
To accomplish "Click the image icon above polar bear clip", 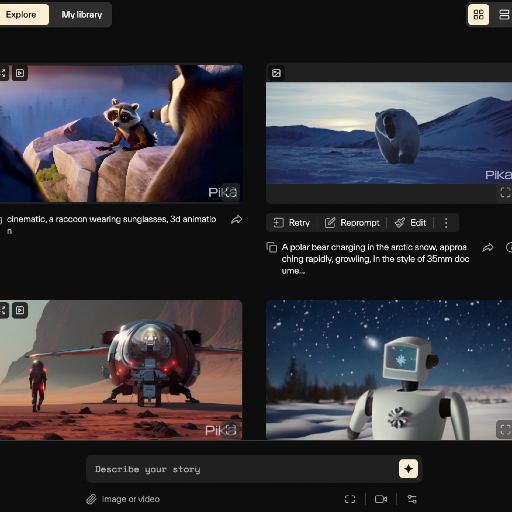I will (276, 73).
